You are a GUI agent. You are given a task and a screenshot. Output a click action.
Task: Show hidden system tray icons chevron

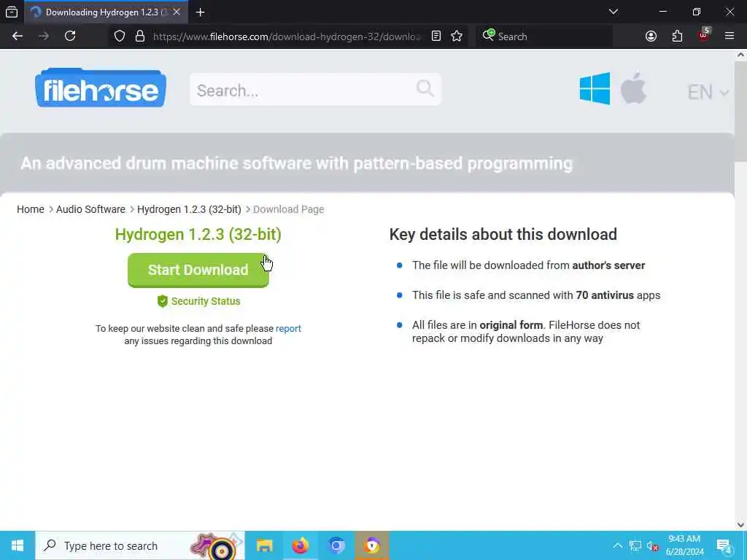pyautogui.click(x=617, y=545)
